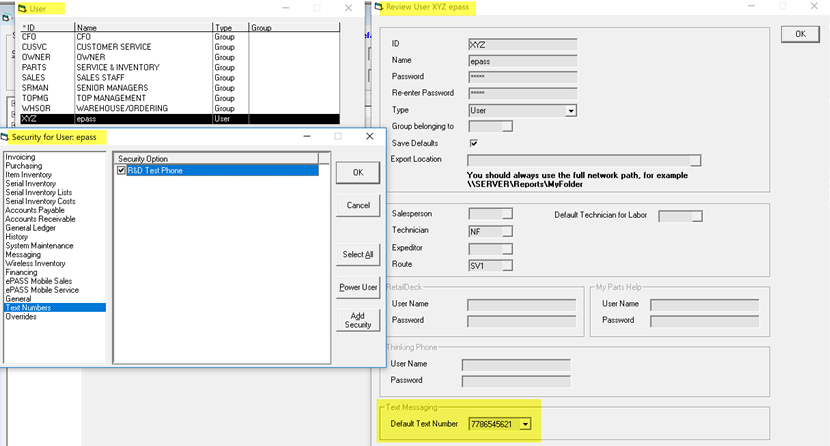
Task: Select the SERVICE & INVENTORY row
Action: [179, 67]
